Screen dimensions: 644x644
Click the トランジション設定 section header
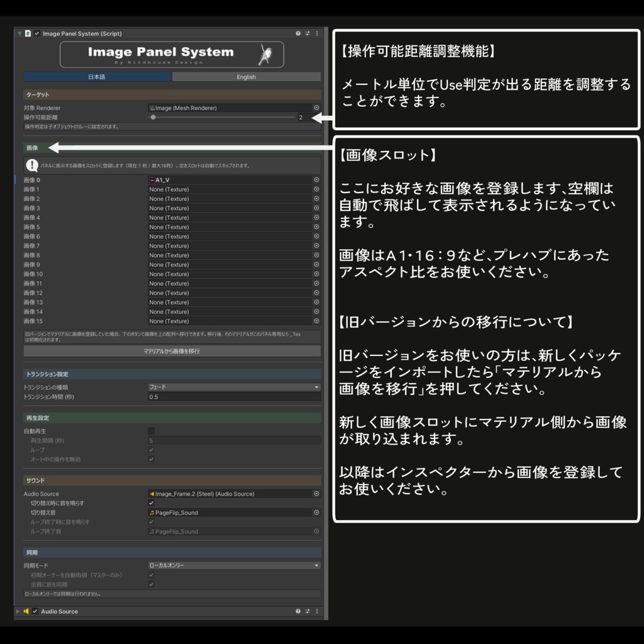click(x=172, y=374)
